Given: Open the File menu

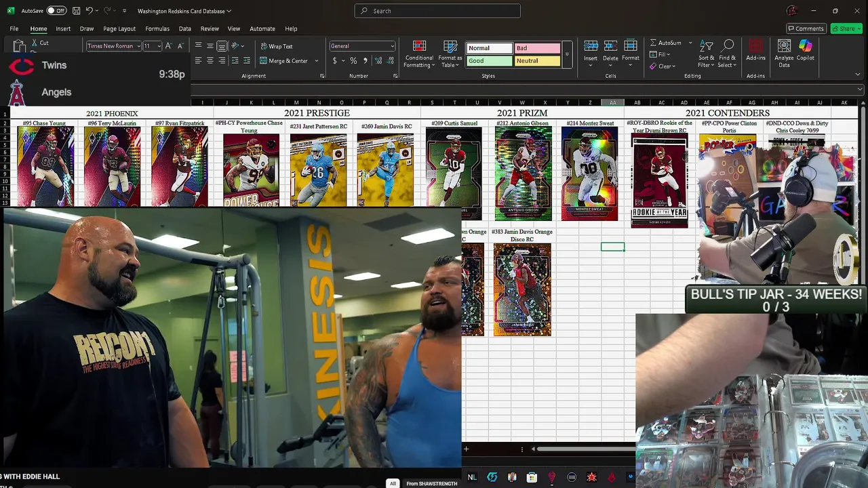Looking at the screenshot, I should tap(14, 28).
